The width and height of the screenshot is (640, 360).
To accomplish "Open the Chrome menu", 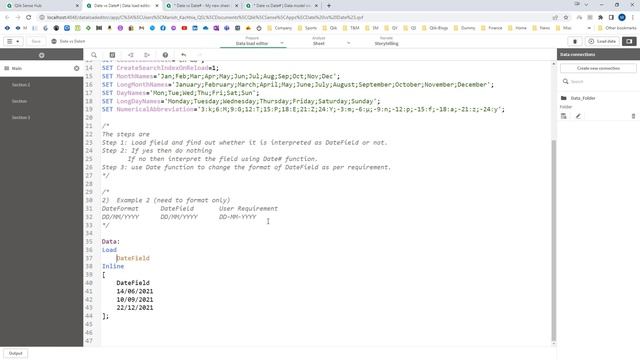I will (633, 17).
